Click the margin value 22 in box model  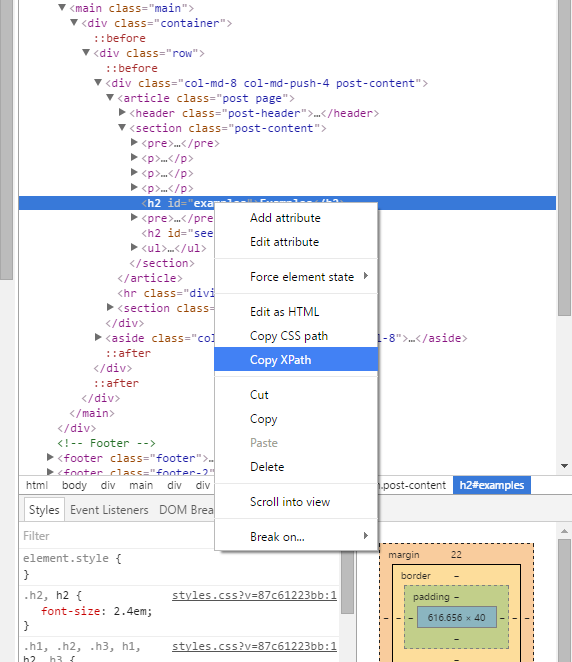click(456, 555)
